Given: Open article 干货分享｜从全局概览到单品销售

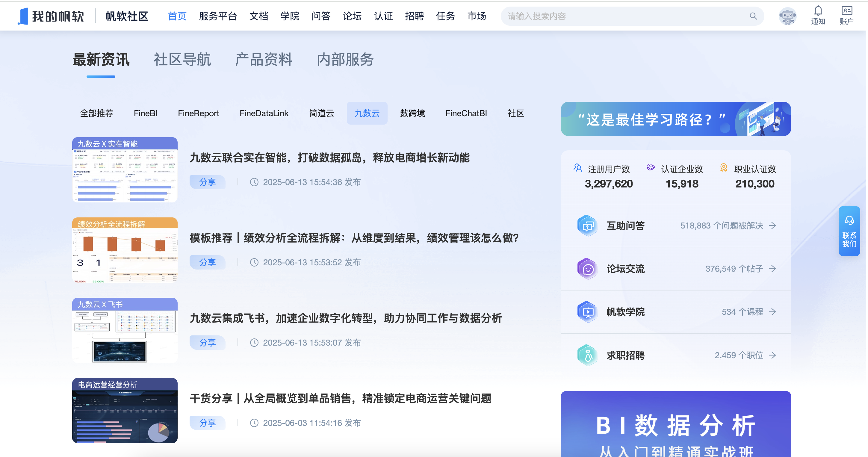Looking at the screenshot, I should 340,398.
